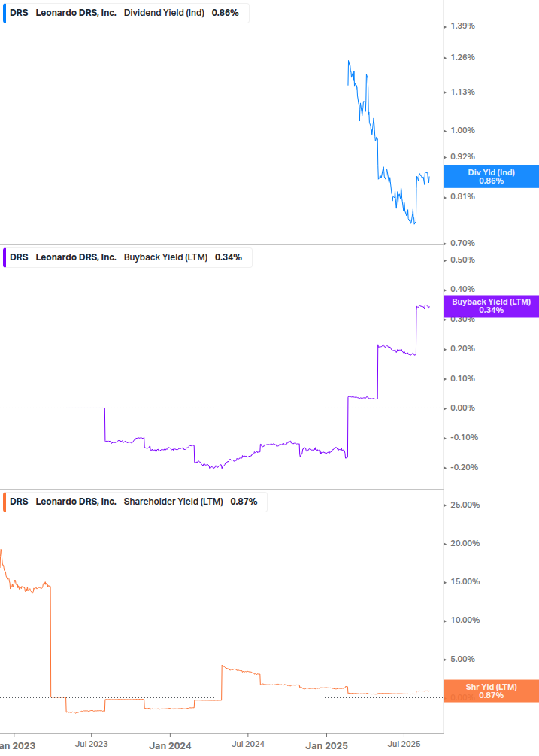Screen dimensions: 539x756
Task: Click the 0.20% buyback axis label
Action: [463, 348]
